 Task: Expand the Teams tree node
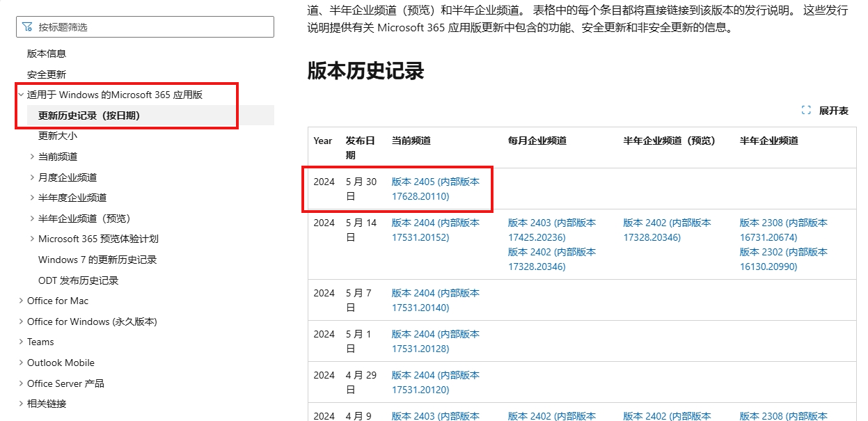[21, 342]
